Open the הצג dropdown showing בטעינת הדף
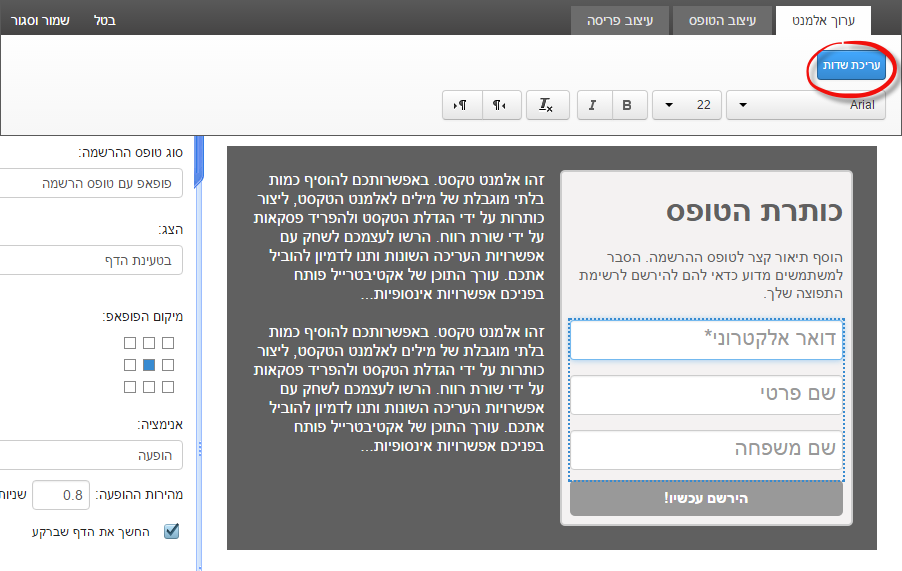This screenshot has height=571, width=902. tap(91, 260)
